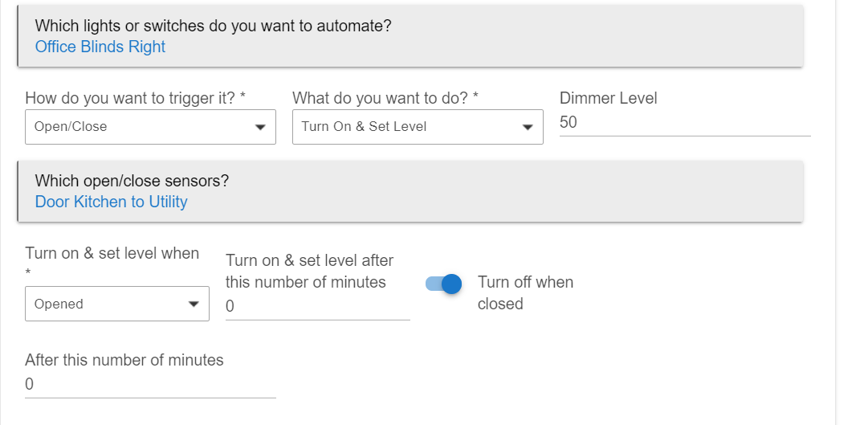The height and width of the screenshot is (425, 868).
Task: Click the Dimmer Level label
Action: click(608, 98)
